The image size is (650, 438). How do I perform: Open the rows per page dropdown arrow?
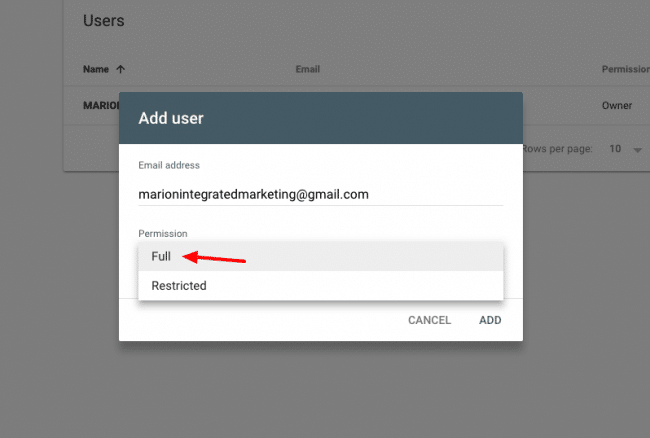638,149
